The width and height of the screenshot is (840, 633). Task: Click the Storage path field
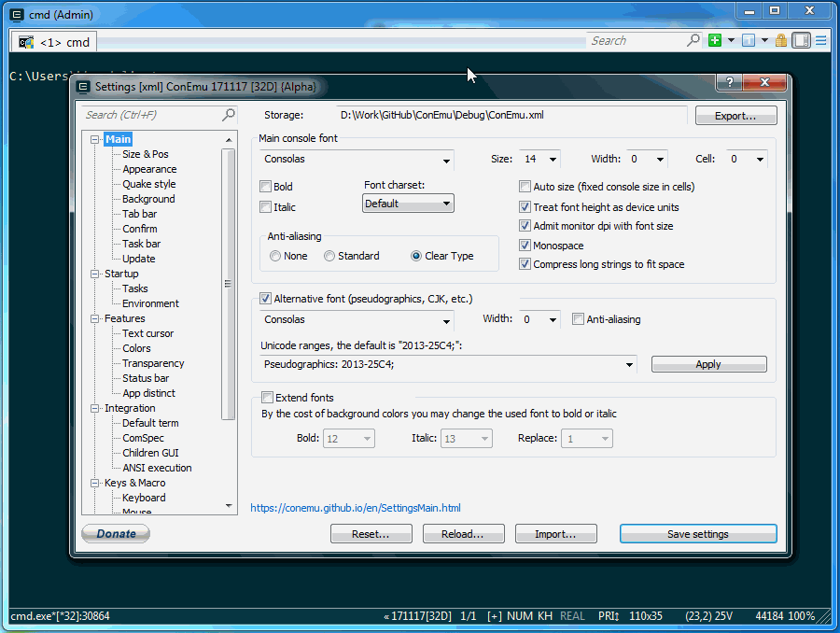tap(511, 115)
